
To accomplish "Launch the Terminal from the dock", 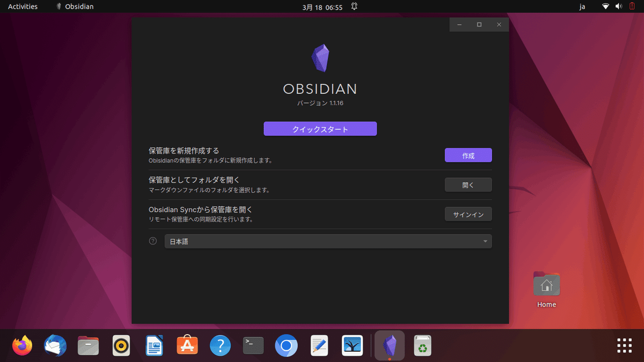I will pos(253,345).
